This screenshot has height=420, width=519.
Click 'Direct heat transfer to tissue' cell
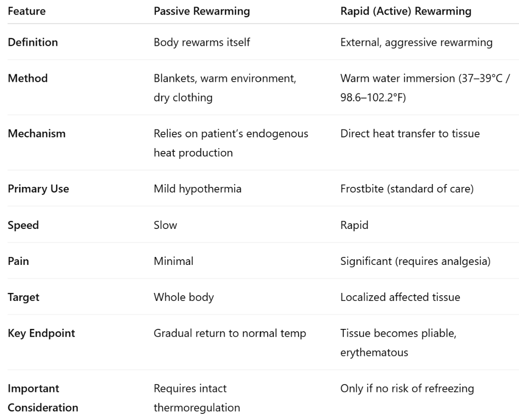tap(410, 134)
